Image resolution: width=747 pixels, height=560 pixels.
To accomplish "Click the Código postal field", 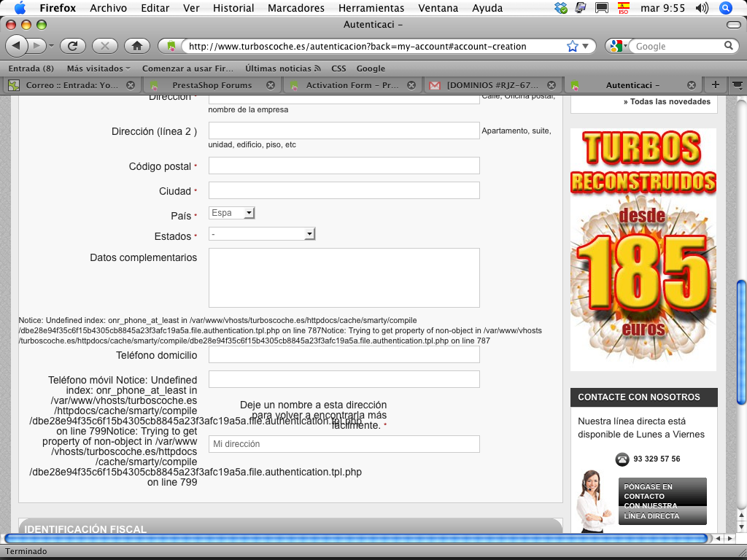I will [344, 166].
